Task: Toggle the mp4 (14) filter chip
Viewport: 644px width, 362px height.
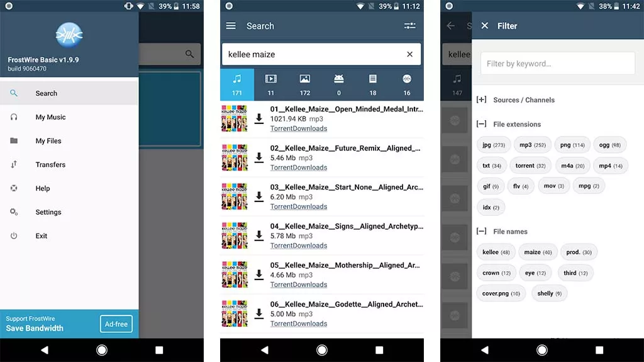Action: click(610, 166)
